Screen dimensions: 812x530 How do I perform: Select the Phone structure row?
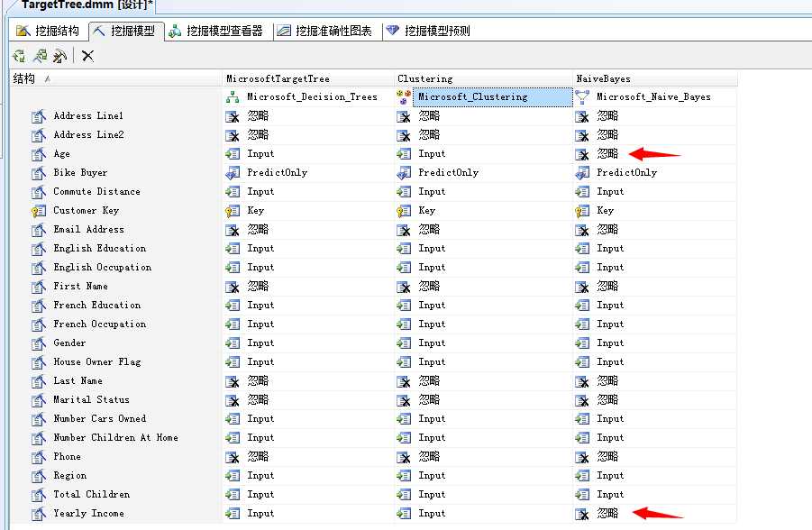(116, 457)
